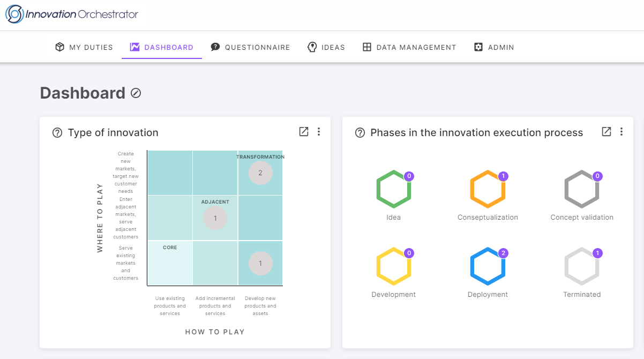Screen dimensions: 644x359
Task: Open Type of innovation in external view
Action: point(304,132)
